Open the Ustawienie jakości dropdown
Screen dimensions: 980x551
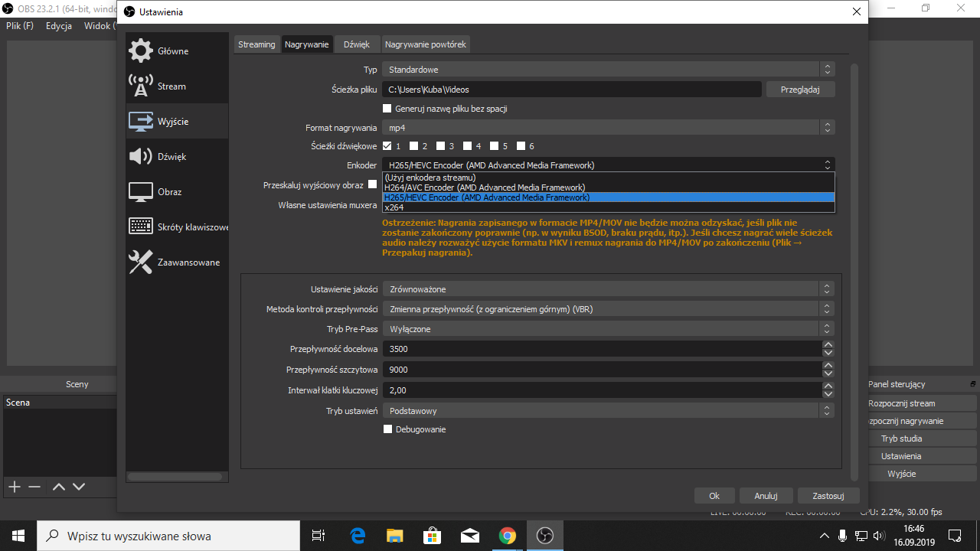click(609, 289)
